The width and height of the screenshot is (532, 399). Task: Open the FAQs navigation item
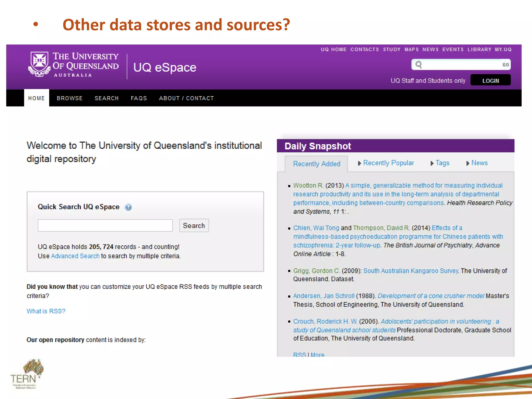139,98
